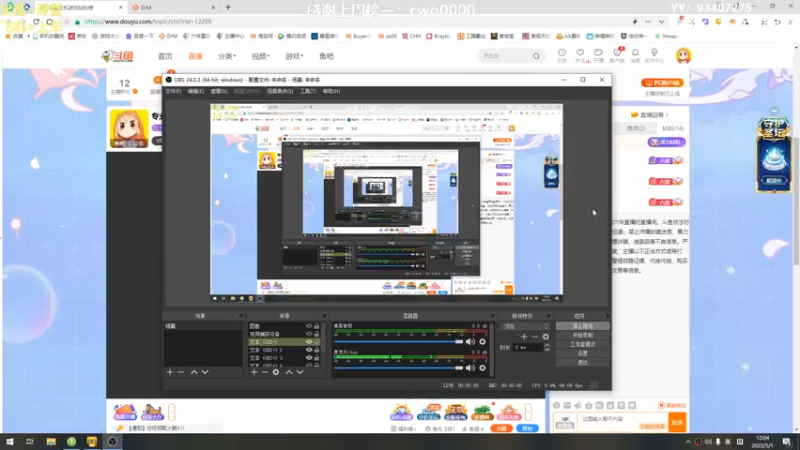The image size is (800, 450).
Task: Click stop streaming button in OBS Controls
Action: click(x=582, y=326)
